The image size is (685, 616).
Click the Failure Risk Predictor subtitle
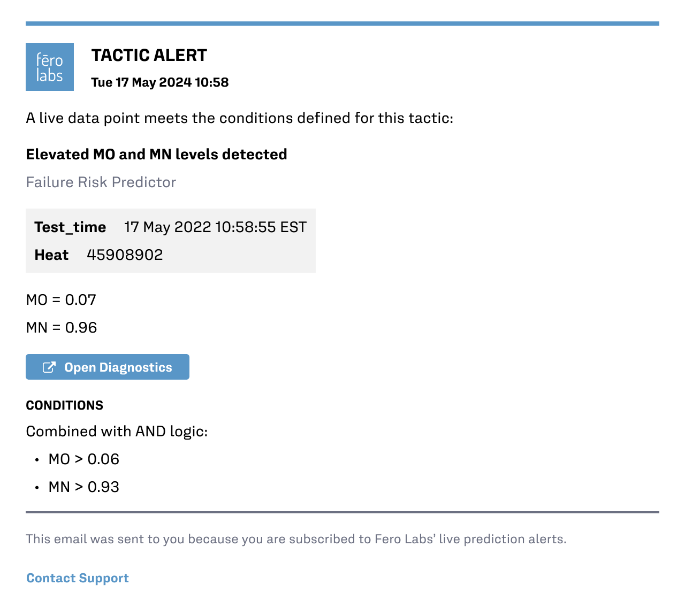click(x=101, y=182)
